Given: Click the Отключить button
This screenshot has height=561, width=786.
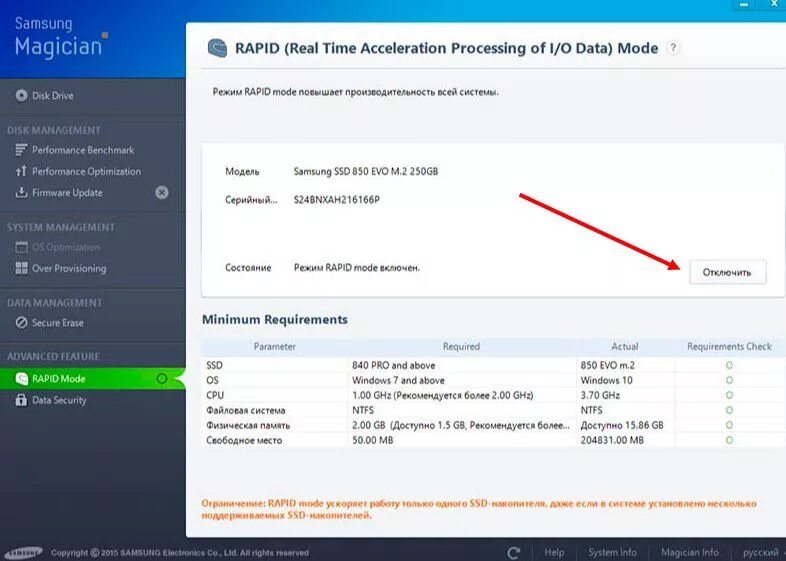Looking at the screenshot, I should [727, 272].
